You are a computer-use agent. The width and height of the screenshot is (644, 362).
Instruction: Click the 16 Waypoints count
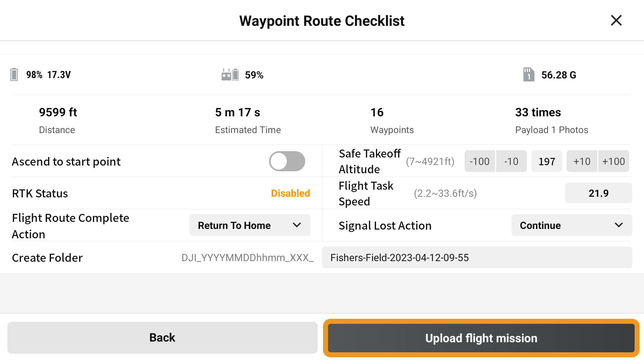click(x=377, y=112)
